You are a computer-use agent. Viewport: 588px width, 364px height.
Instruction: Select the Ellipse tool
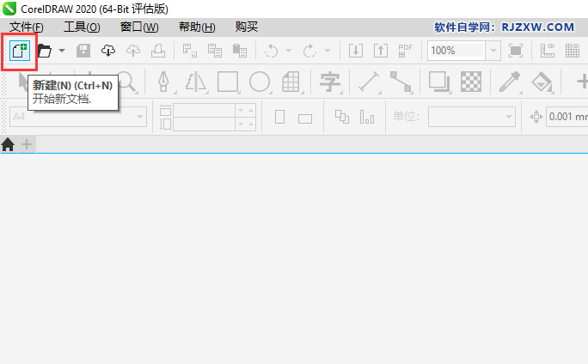pyautogui.click(x=260, y=82)
